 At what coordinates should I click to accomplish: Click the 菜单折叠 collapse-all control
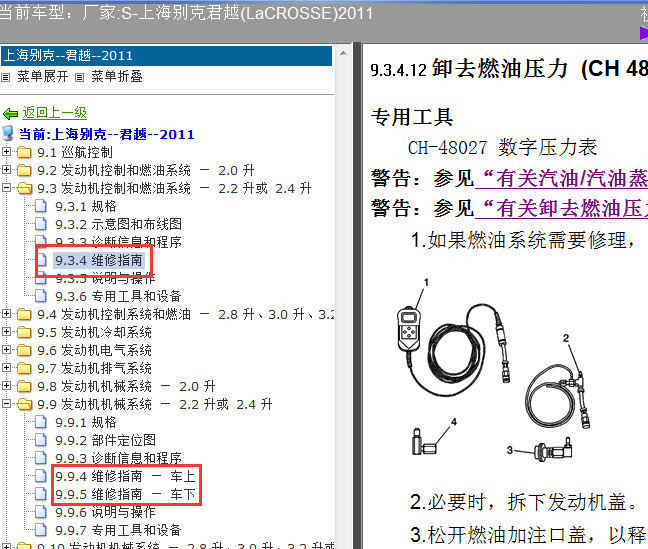tap(117, 76)
